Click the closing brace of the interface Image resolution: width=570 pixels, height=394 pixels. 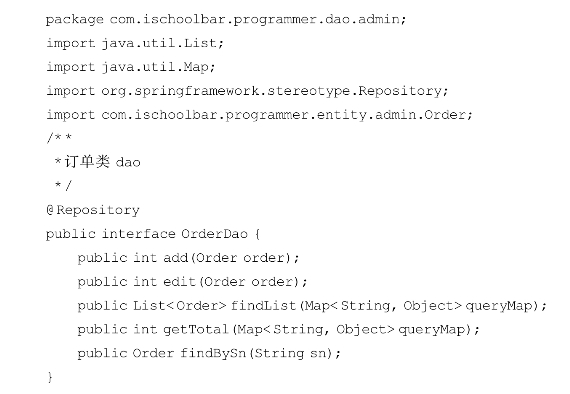click(50, 377)
